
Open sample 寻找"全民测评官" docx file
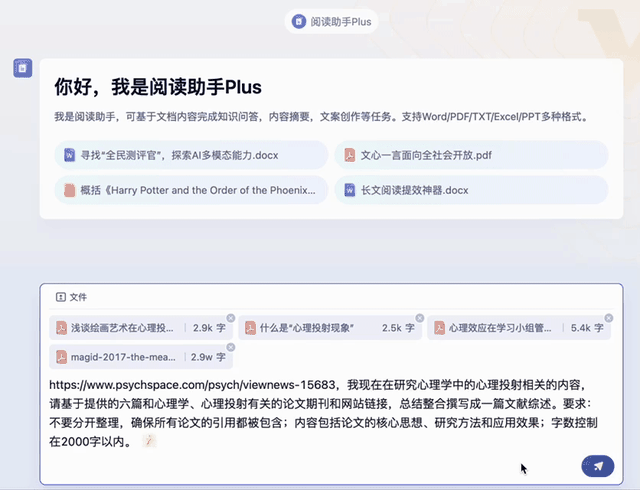click(191, 155)
